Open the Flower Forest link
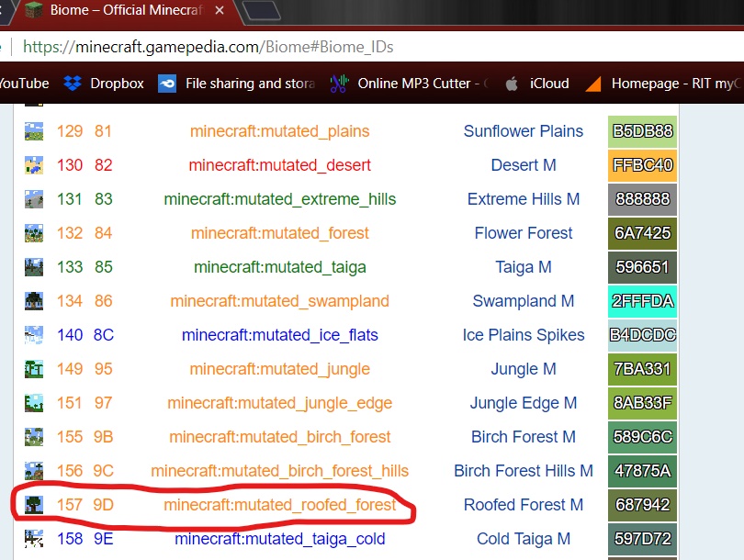The width and height of the screenshot is (744, 560). (524, 233)
